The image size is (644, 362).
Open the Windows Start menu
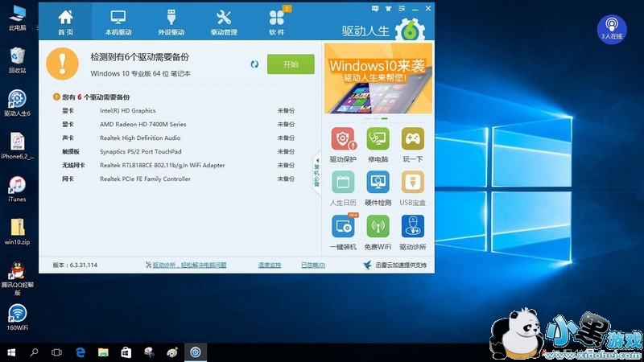tap(11, 352)
